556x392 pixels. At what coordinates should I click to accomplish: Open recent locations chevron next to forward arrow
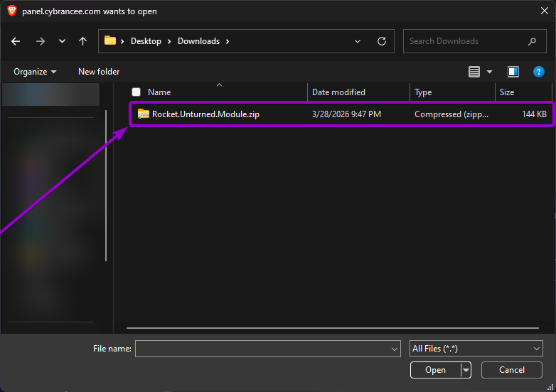pyautogui.click(x=62, y=41)
